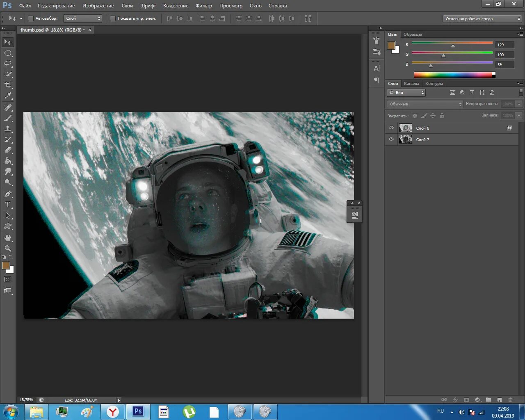
Task: Check the Показать упр. элем. checkbox
Action: [113, 18]
